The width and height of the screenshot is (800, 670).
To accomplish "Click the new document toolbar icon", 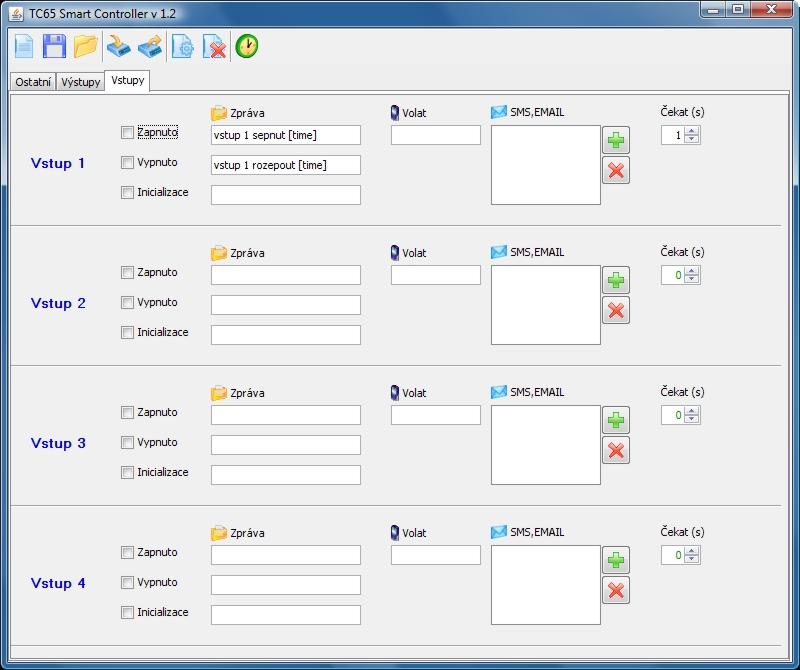I will [x=24, y=46].
